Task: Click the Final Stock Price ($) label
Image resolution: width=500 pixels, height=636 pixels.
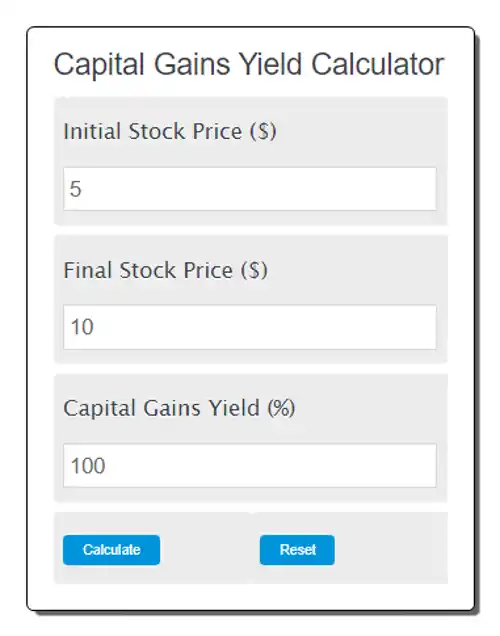Action: [165, 270]
